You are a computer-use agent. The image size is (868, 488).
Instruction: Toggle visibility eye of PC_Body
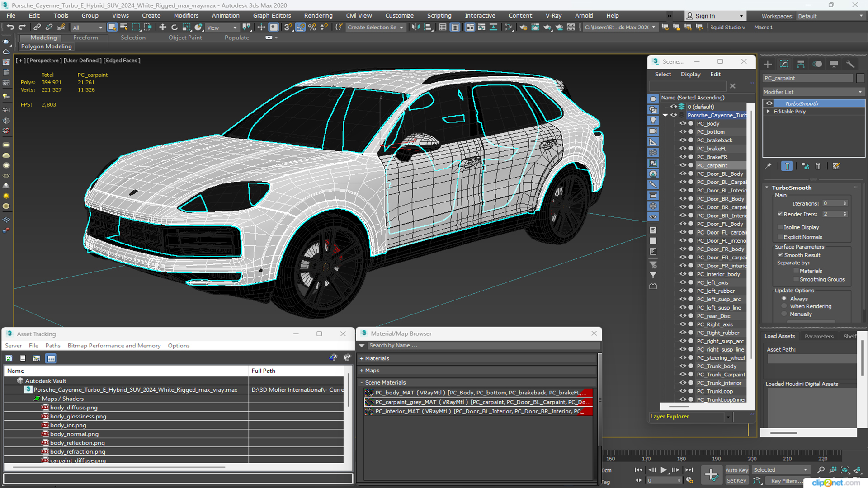point(683,123)
